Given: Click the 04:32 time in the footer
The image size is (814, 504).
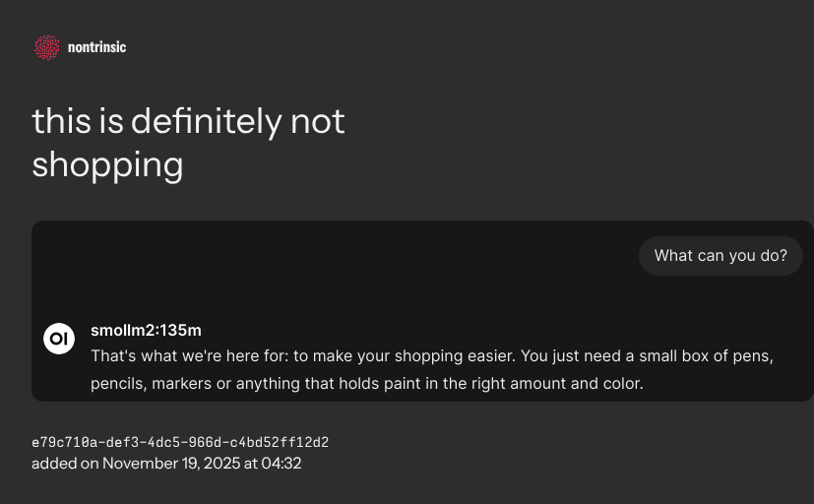Looking at the screenshot, I should point(282,463).
